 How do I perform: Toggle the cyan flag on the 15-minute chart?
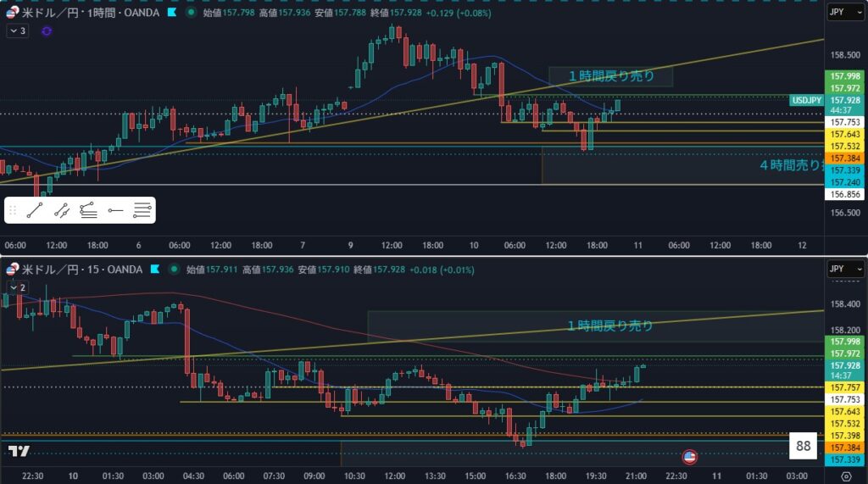point(154,270)
